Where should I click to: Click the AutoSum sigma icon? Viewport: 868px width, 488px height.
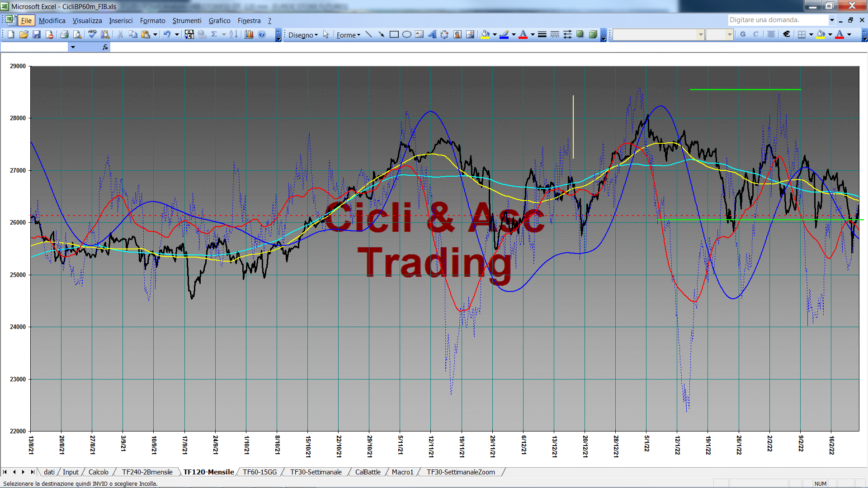pos(214,34)
